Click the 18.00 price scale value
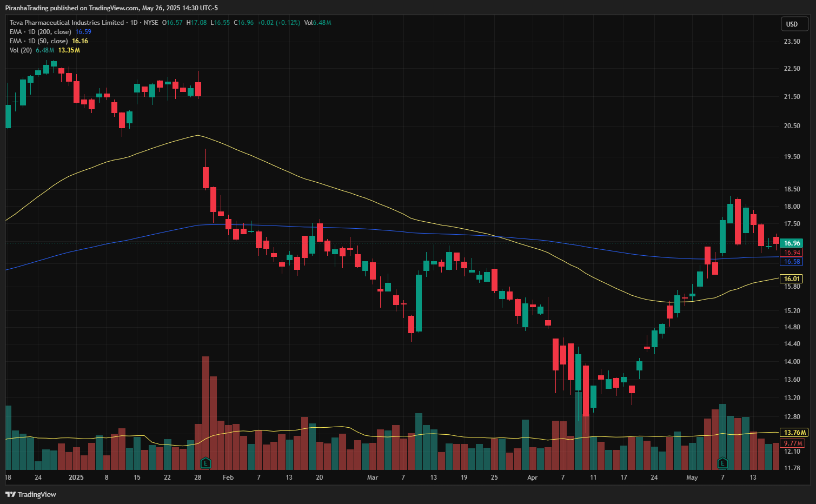The height and width of the screenshot is (504, 816). 792,207
